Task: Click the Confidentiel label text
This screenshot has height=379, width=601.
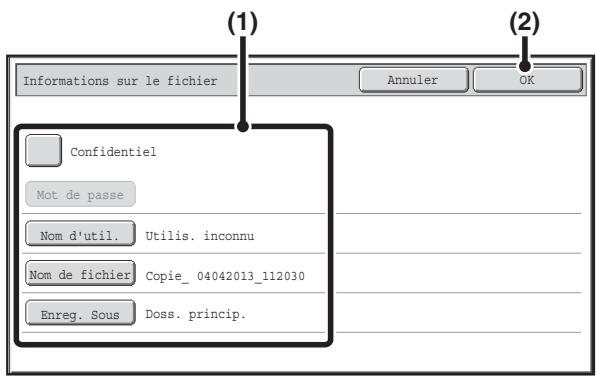Action: (113, 152)
